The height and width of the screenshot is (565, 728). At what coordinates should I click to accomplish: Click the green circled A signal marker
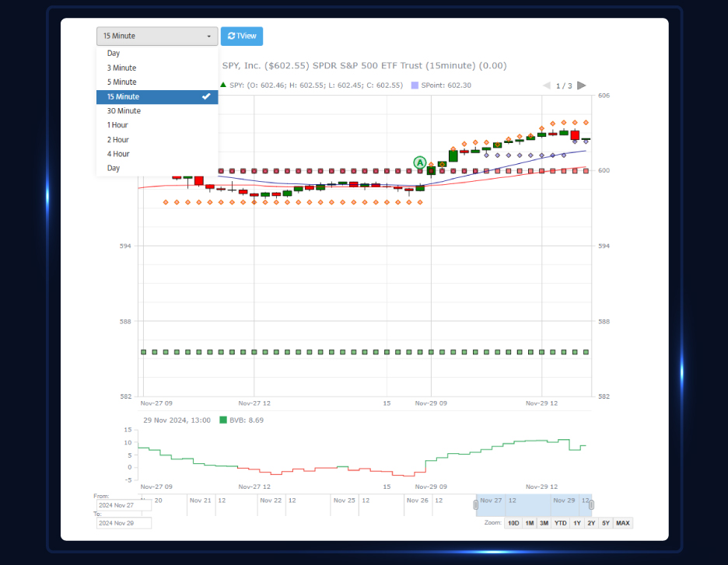pyautogui.click(x=420, y=162)
